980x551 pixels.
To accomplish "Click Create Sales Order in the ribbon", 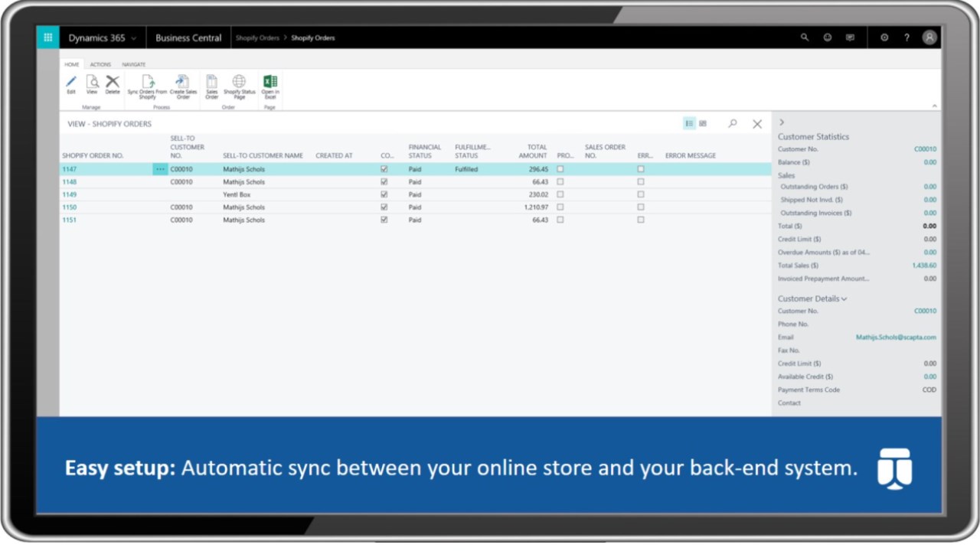I will coord(183,86).
